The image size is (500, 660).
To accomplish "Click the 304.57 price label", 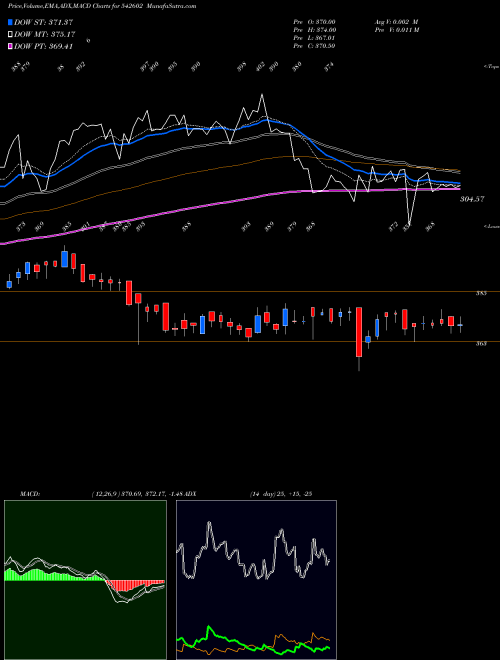I will coord(472,199).
